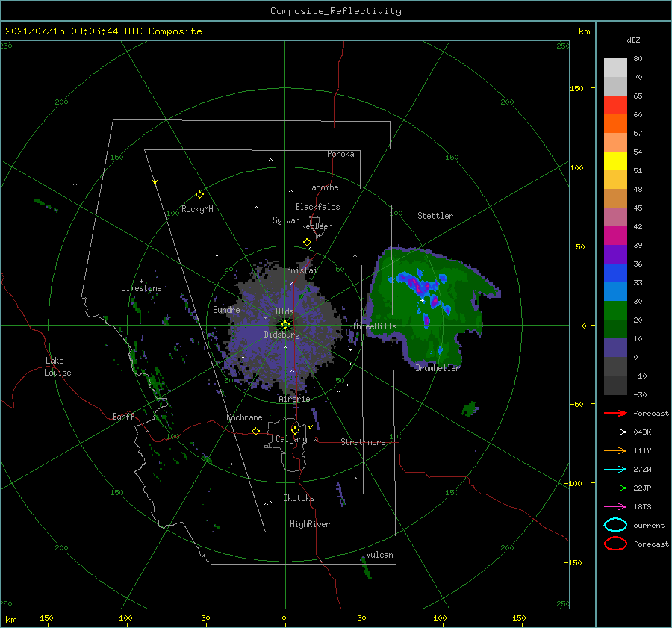This screenshot has width=672, height=628.
Task: Click the yellow diamond marker below Cochrane
Action: (x=255, y=431)
